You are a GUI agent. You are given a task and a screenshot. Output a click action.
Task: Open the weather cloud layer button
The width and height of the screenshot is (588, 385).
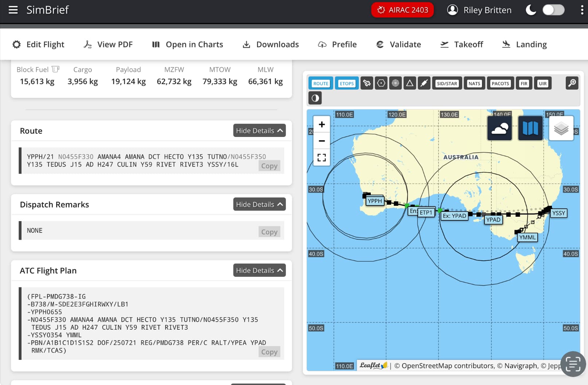(500, 128)
